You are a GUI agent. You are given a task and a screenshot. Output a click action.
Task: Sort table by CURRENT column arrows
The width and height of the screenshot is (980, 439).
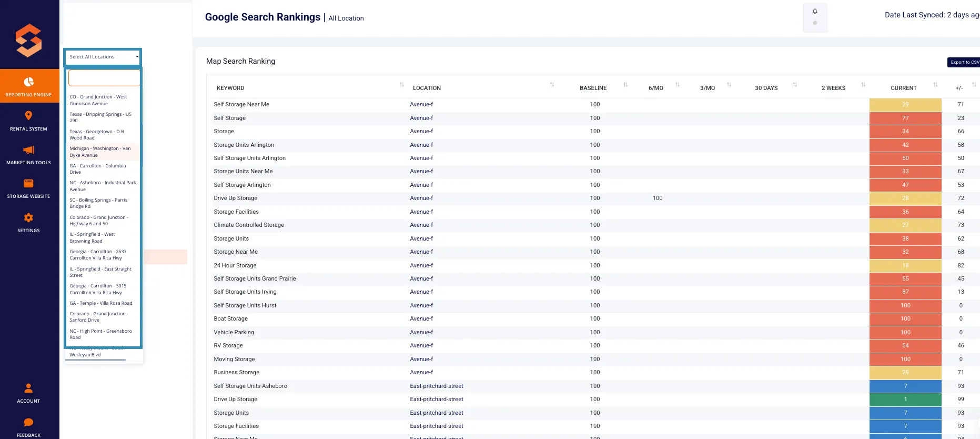click(x=935, y=85)
